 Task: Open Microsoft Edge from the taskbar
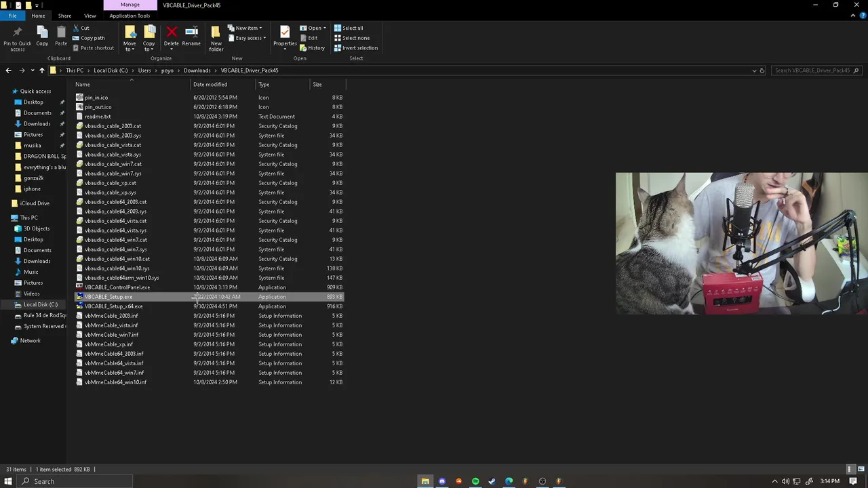[509, 481]
